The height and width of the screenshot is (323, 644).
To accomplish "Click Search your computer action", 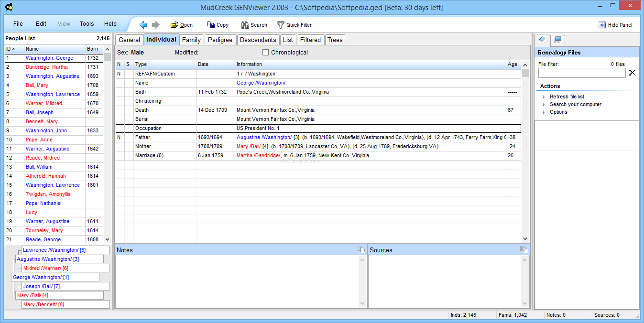I will coord(575,104).
